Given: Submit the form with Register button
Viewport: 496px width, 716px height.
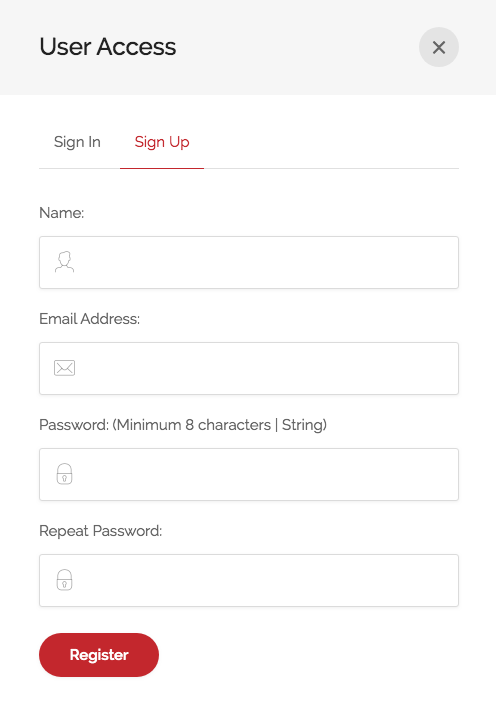Looking at the screenshot, I should [99, 655].
